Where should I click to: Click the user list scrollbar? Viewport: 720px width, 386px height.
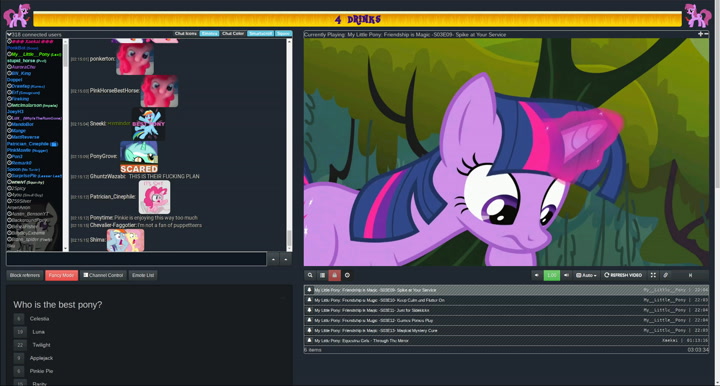tap(66, 145)
